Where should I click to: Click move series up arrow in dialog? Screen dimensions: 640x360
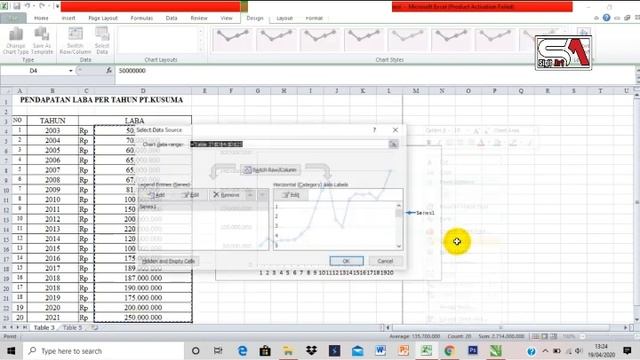click(250, 195)
